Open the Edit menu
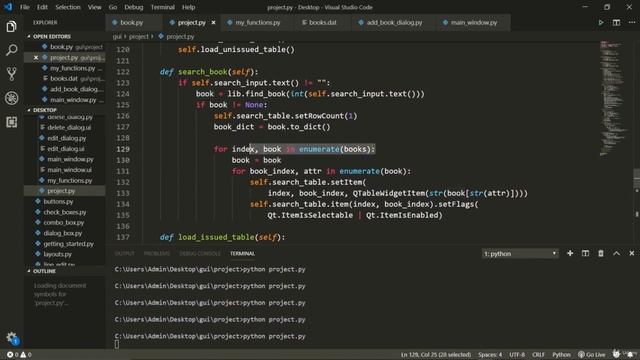The height and width of the screenshot is (360, 640). pyautogui.click(x=42, y=7)
